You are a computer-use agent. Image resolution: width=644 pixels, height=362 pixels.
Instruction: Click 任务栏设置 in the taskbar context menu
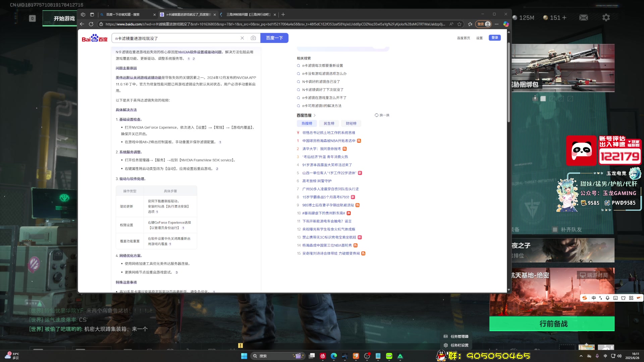pyautogui.click(x=456, y=345)
